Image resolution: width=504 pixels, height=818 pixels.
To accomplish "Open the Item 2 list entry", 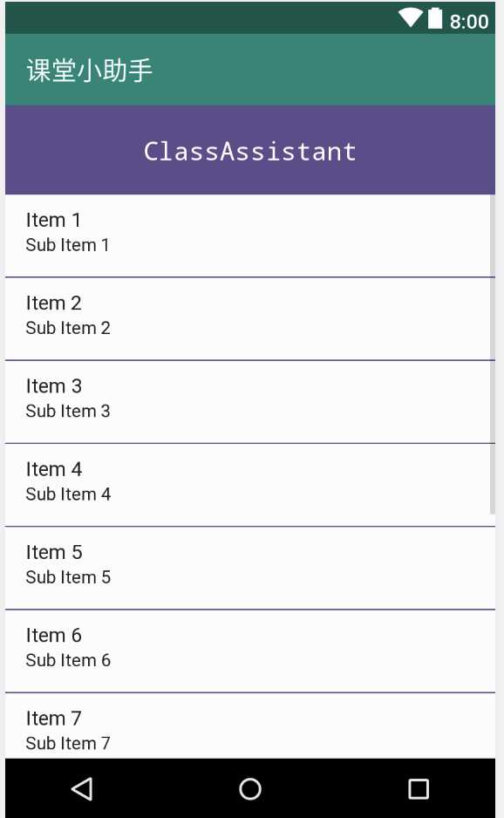I will point(250,319).
